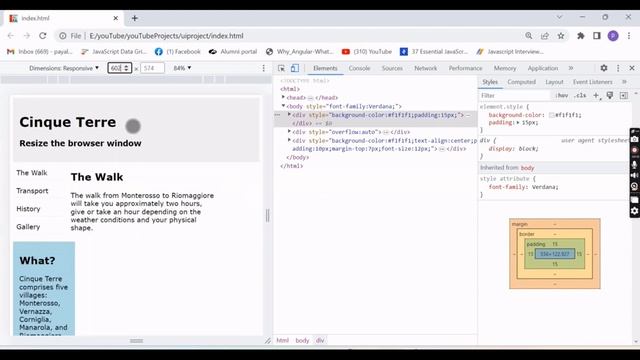Click the viewport height input field
This screenshot has height=360, width=640.
(152, 68)
